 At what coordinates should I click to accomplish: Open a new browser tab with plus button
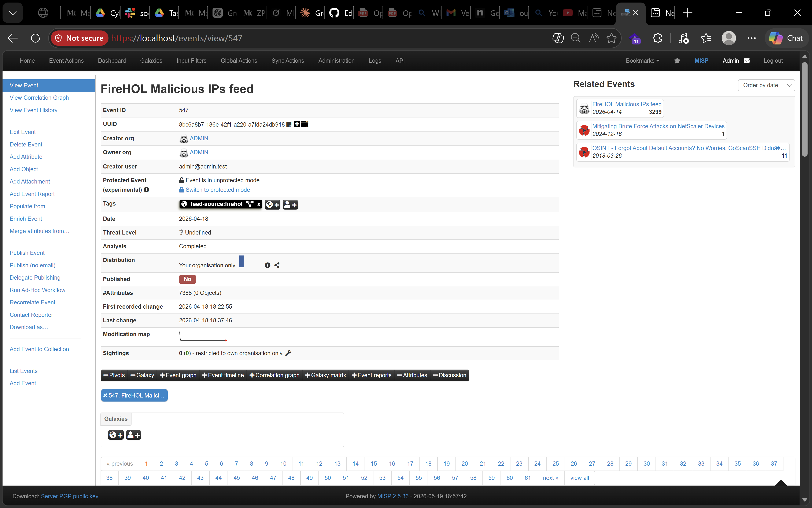pyautogui.click(x=687, y=13)
